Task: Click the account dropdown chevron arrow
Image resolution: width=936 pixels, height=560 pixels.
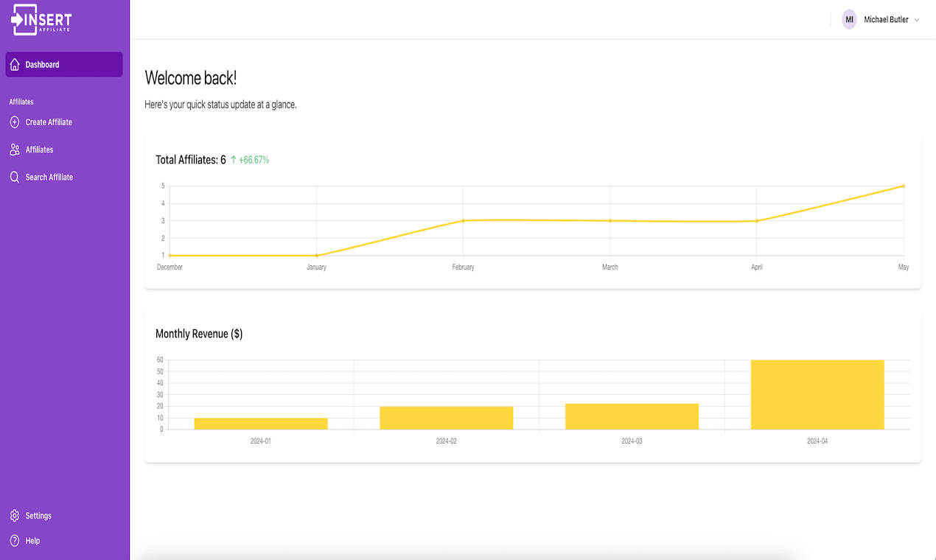Action: click(x=917, y=20)
